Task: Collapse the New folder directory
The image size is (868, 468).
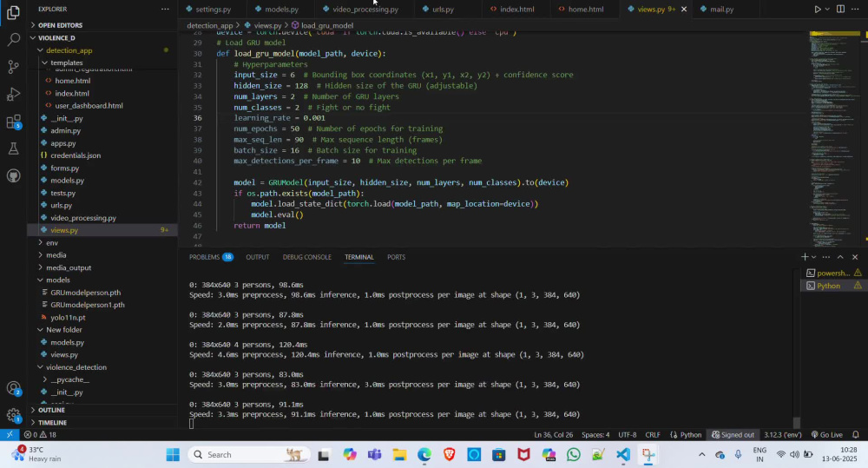Action: 63,330
